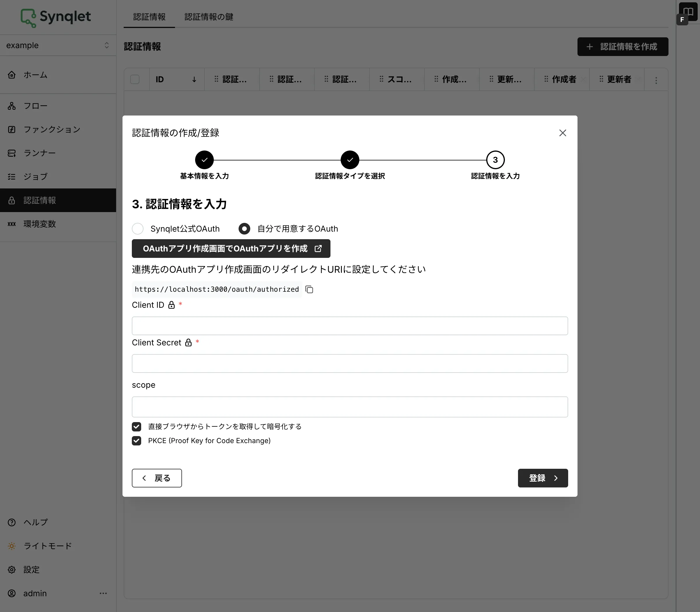This screenshot has height=612, width=700.
Task: Open the ジョブ sidebar item
Action: [x=58, y=176]
